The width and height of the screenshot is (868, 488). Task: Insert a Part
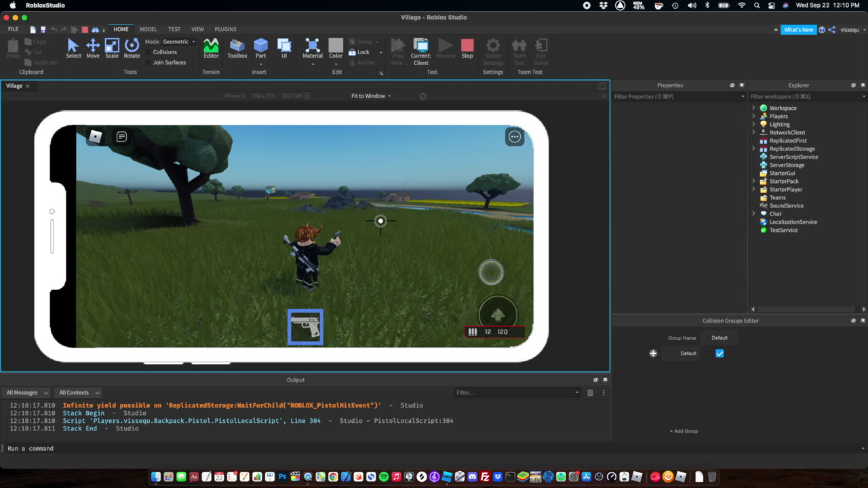(x=260, y=48)
